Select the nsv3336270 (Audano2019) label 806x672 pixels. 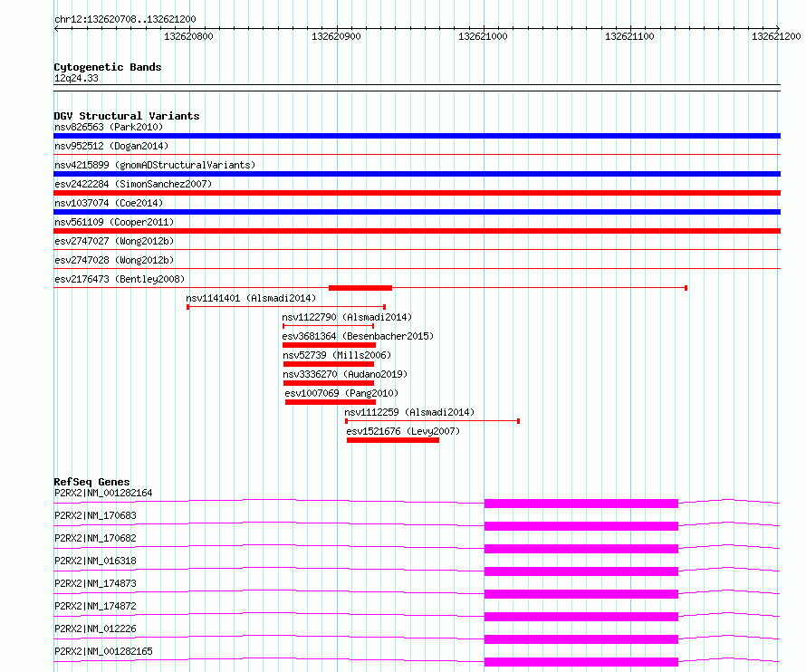click(x=345, y=374)
